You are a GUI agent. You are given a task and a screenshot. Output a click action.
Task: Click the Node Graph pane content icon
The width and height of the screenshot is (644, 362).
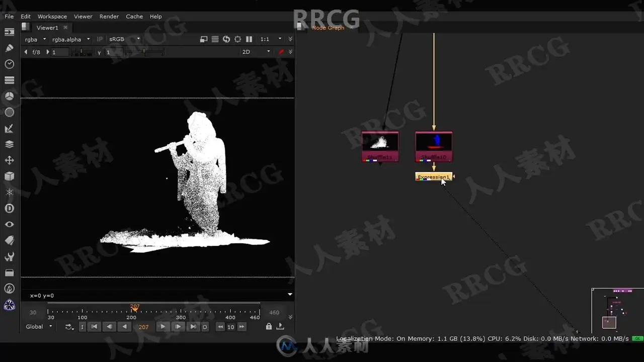pos(301,27)
